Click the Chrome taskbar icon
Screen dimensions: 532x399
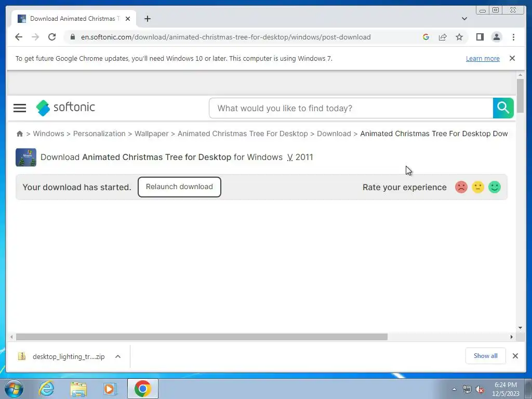click(x=143, y=389)
